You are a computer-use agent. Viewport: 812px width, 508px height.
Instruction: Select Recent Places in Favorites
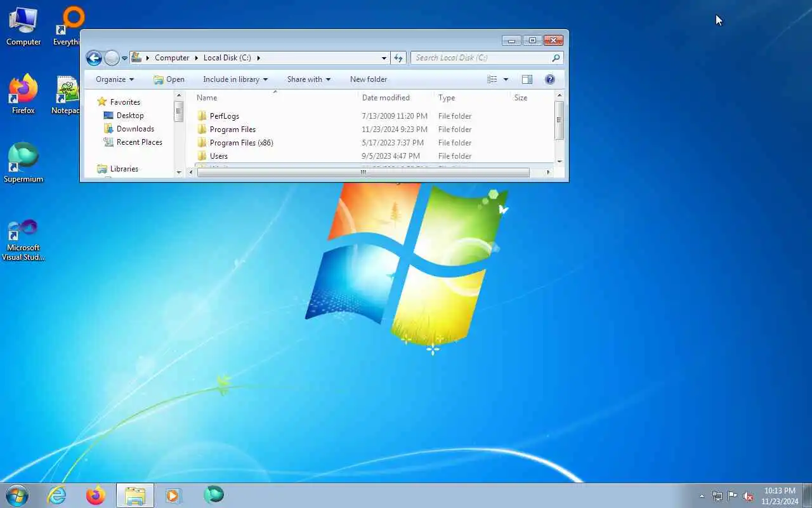(x=140, y=142)
